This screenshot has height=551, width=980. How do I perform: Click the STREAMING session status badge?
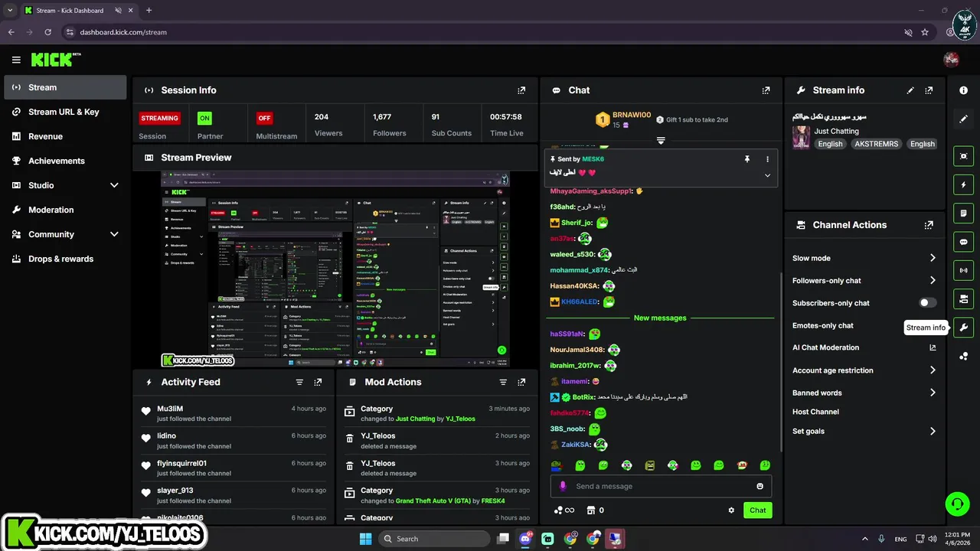click(x=159, y=118)
